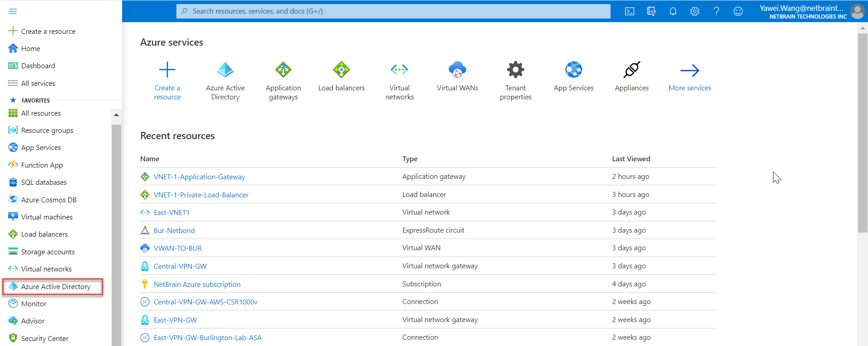
Task: Open App Services in sidebar favorites
Action: pos(41,148)
